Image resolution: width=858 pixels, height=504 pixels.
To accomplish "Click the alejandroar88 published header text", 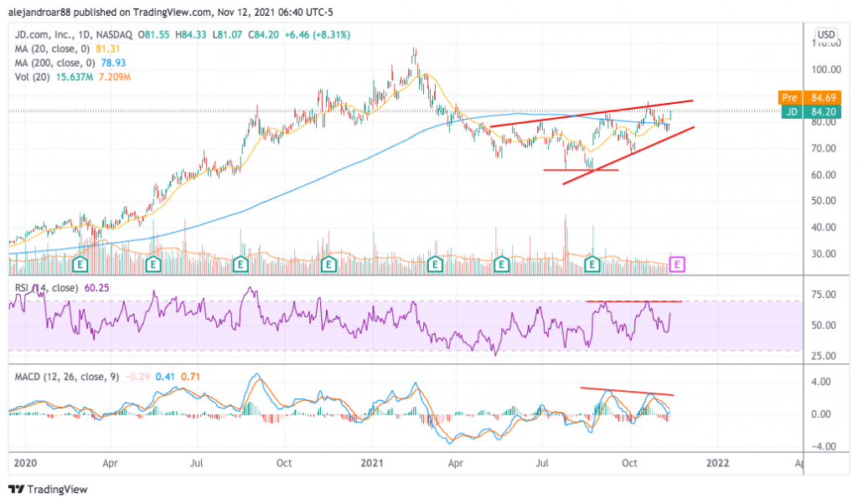I will coord(170,12).
